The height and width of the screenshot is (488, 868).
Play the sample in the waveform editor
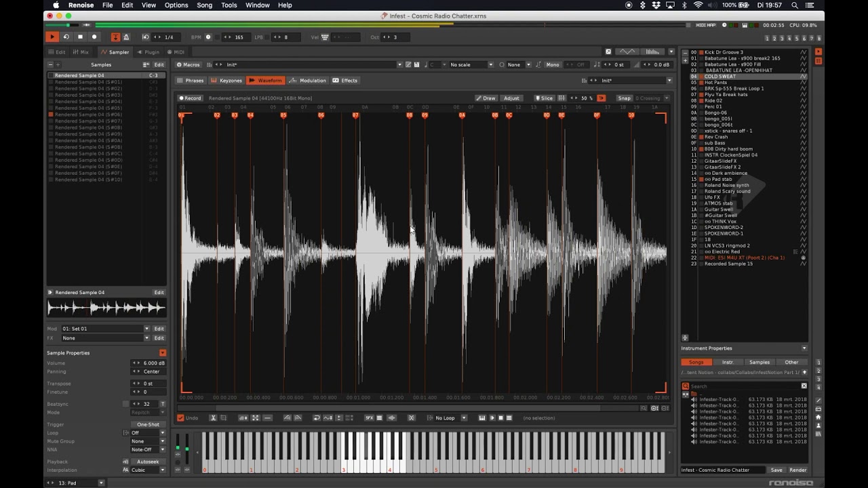coord(492,418)
